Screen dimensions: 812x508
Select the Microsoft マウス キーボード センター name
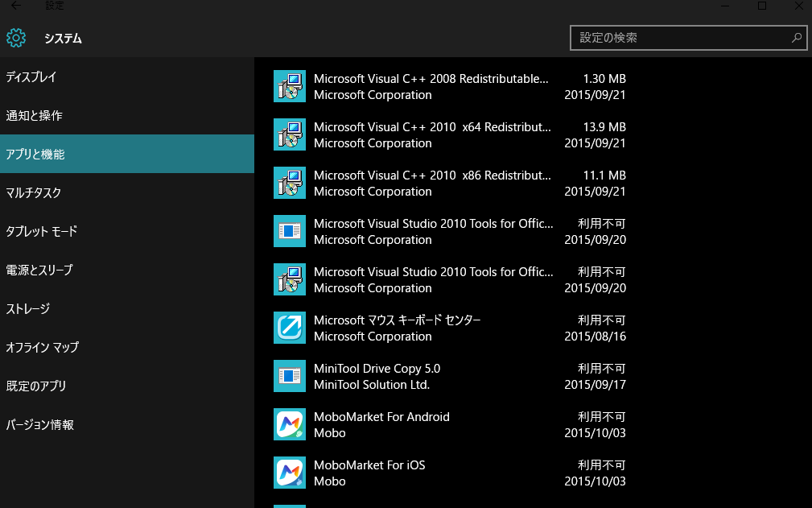coord(398,320)
